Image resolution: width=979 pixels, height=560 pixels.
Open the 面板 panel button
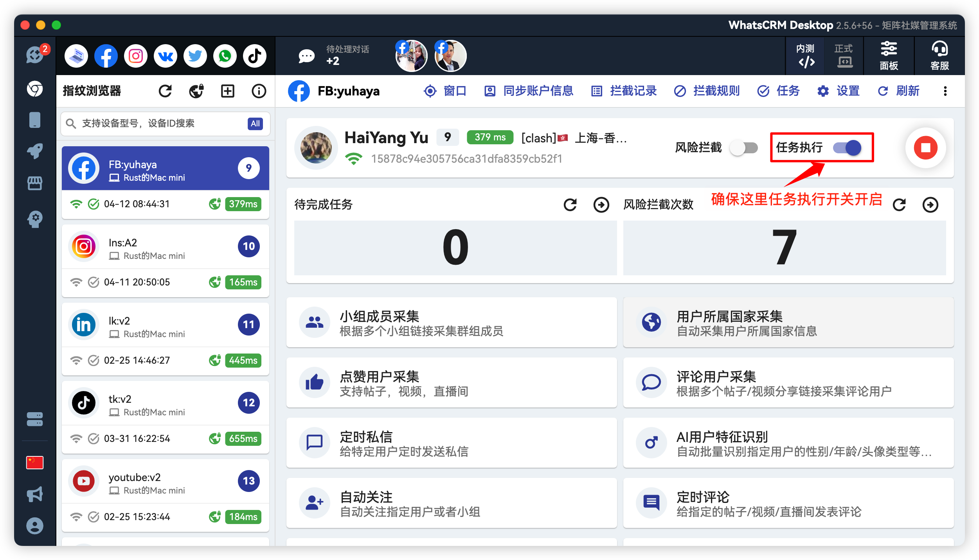pos(889,56)
